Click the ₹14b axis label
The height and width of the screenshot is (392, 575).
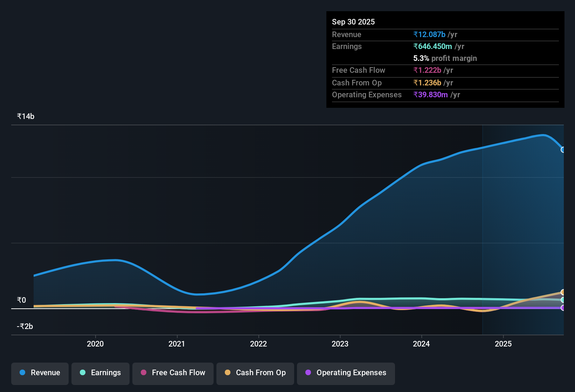click(x=25, y=116)
